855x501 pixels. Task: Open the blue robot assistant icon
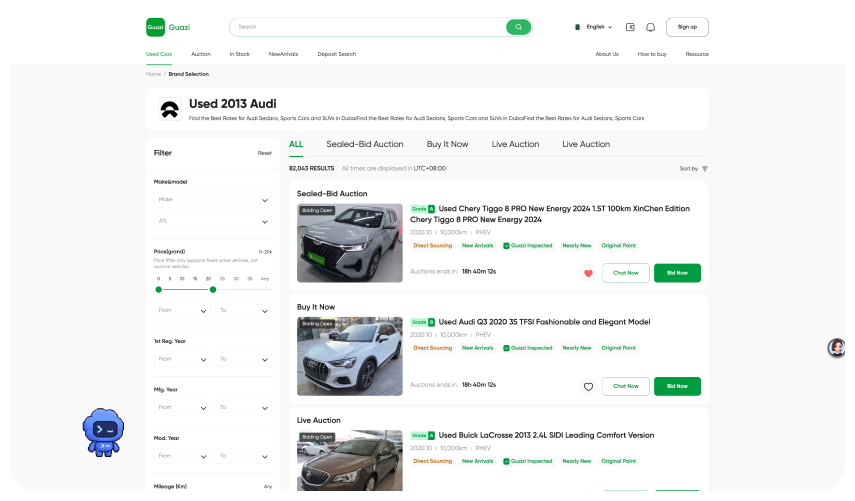click(103, 432)
